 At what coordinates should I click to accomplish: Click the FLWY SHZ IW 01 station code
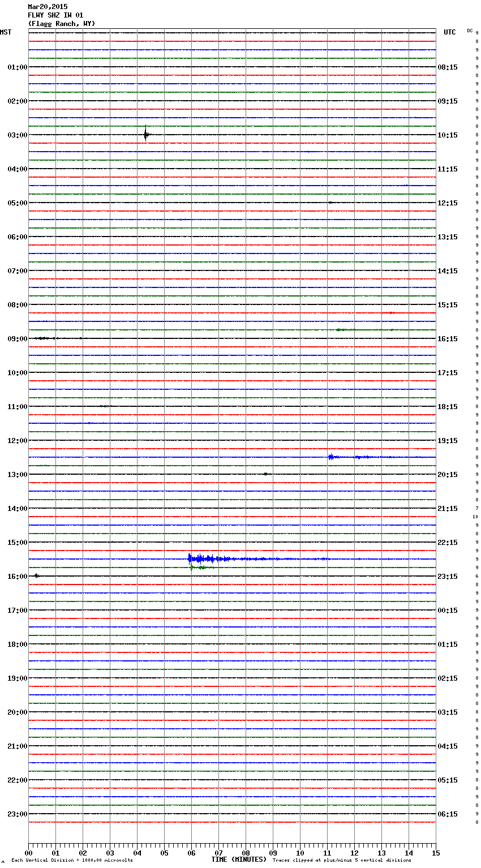[x=55, y=15]
